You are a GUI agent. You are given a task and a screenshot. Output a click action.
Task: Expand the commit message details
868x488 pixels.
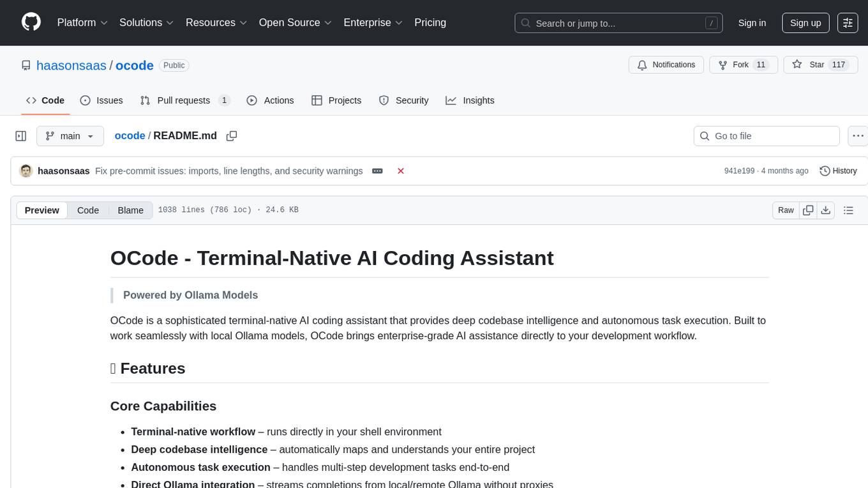coord(377,171)
